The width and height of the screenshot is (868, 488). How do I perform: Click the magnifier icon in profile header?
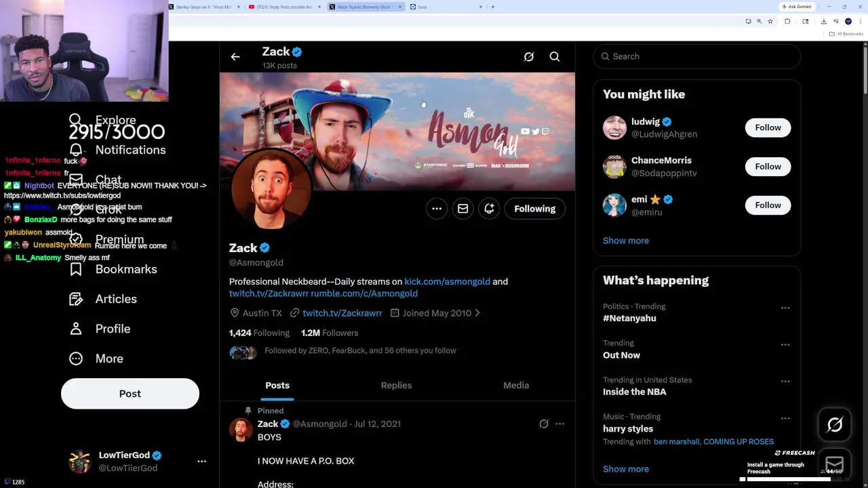(555, 57)
